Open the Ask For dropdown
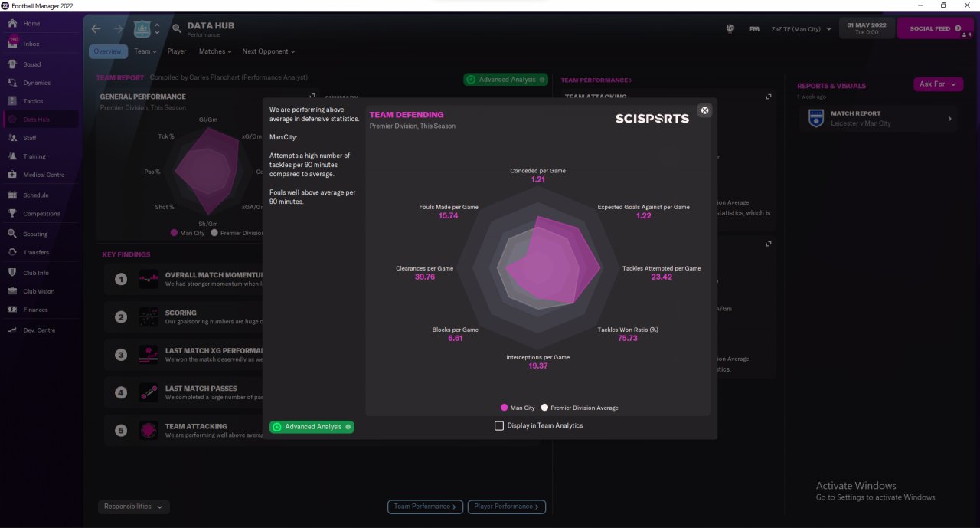Screen dimensions: 980x528 tap(938, 84)
